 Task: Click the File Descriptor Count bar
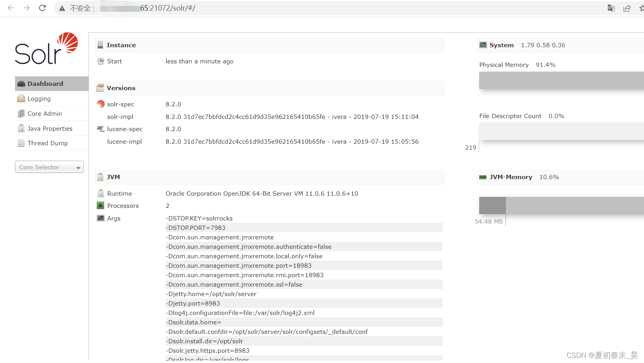click(x=561, y=131)
